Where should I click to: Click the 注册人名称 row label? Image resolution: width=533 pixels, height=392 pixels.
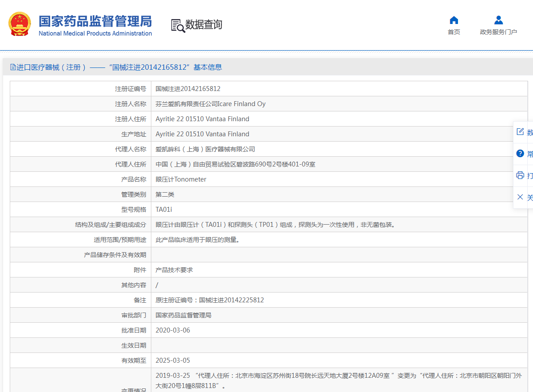pyautogui.click(x=130, y=104)
